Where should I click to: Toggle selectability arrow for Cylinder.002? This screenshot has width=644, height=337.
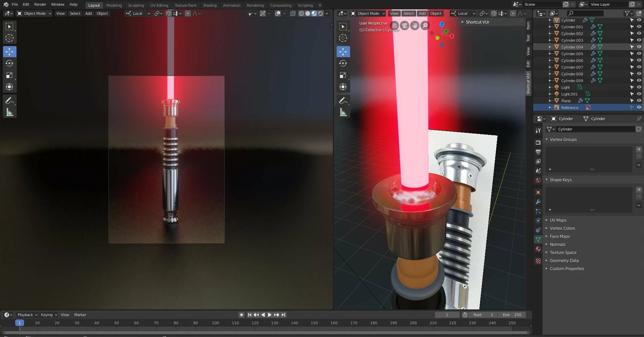click(632, 34)
